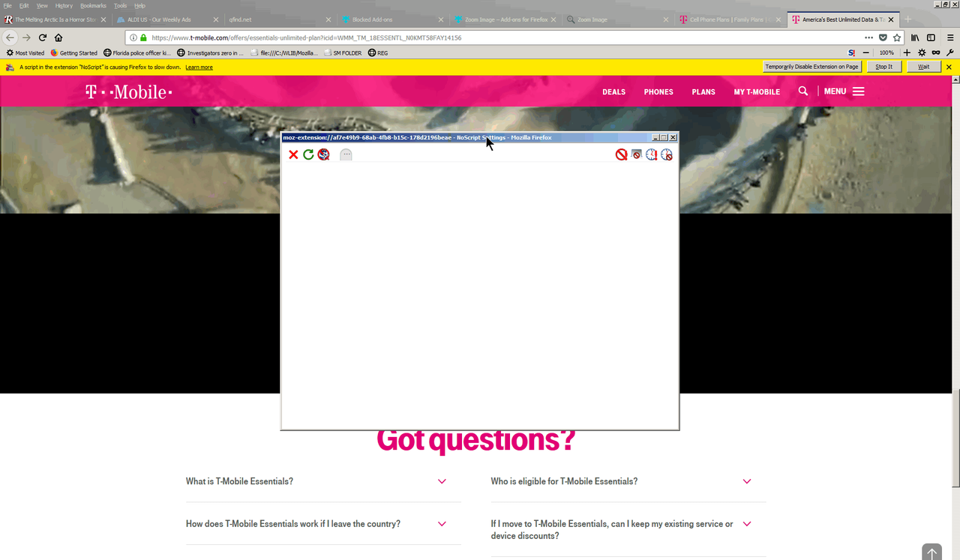Open MY T-MOBILE link
This screenshot has height=560, width=960.
tap(757, 92)
